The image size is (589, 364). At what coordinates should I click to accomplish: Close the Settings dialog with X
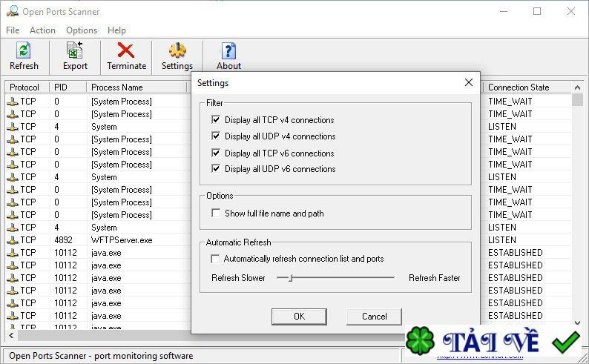(x=468, y=82)
